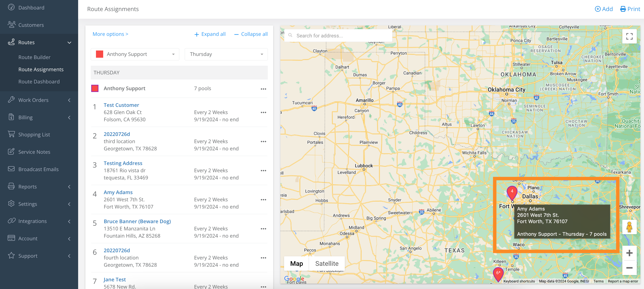Click Keyboard shortcuts on map
This screenshot has width=644, height=289.
tap(519, 281)
